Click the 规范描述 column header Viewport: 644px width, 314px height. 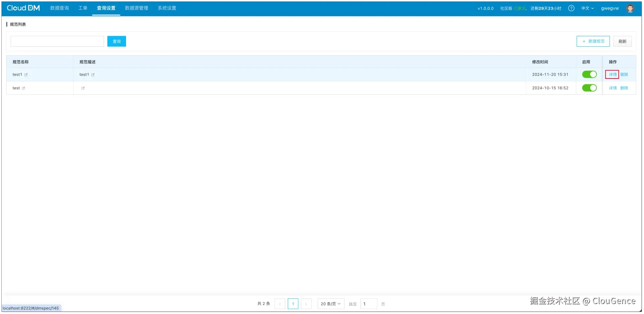coord(88,62)
